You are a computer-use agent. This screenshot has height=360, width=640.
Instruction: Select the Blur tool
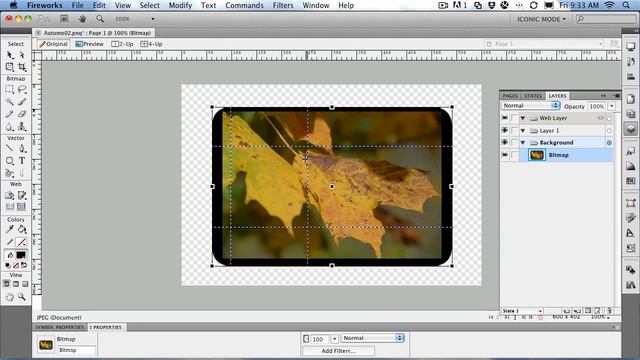[10, 127]
